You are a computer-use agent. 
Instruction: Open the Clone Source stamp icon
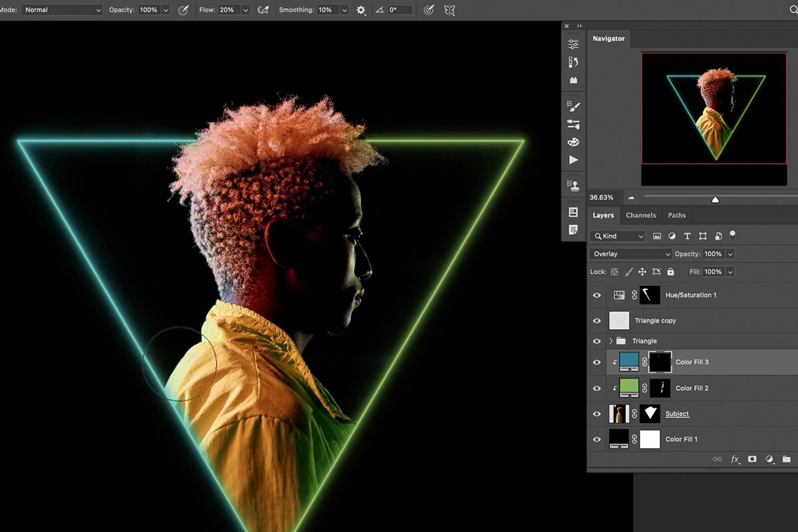573,186
